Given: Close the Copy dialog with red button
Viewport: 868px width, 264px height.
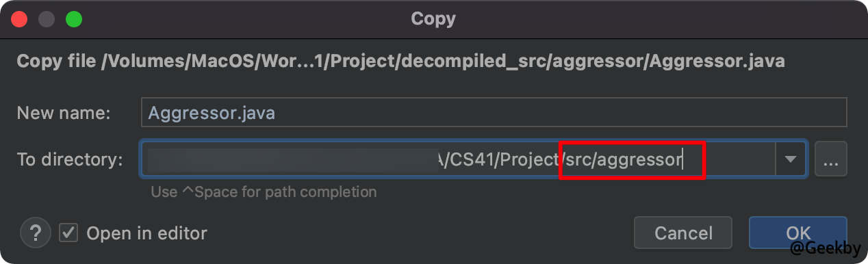Looking at the screenshot, I should [x=20, y=19].
